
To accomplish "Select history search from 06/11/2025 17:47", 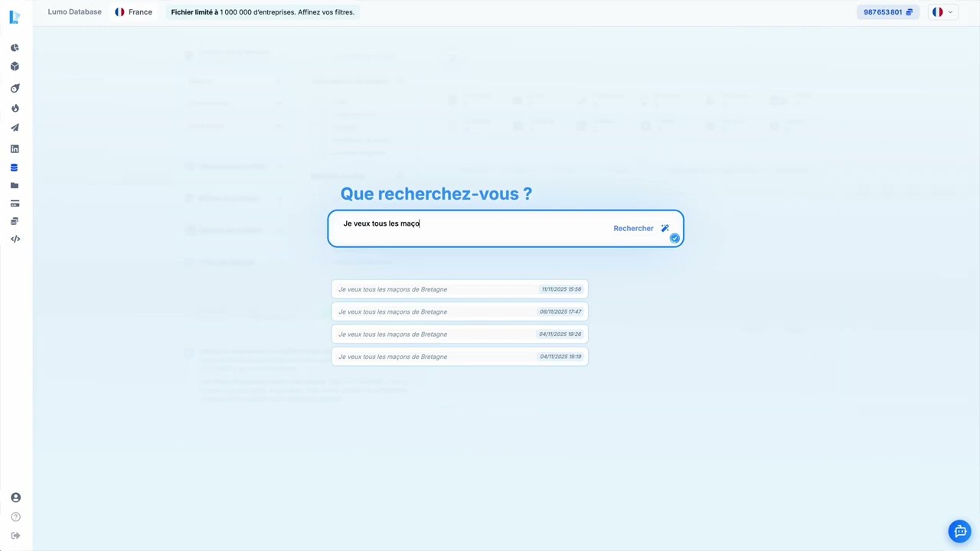I will point(459,311).
